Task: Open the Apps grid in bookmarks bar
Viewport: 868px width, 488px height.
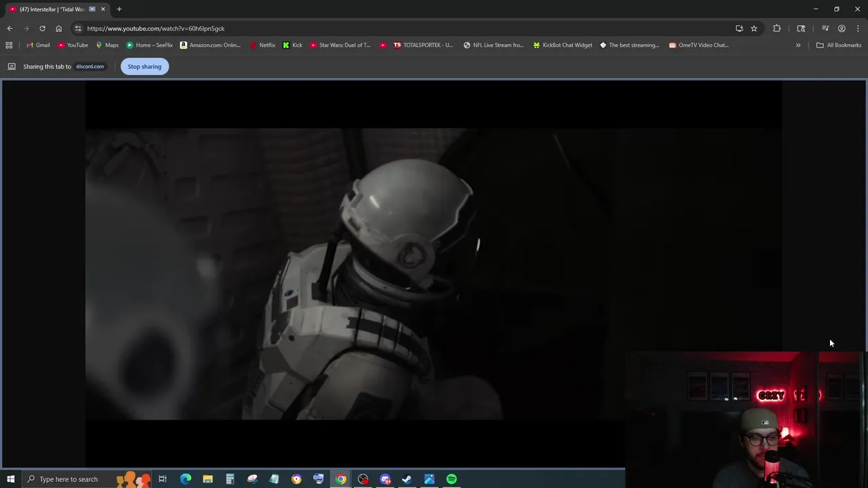Action: [x=9, y=45]
